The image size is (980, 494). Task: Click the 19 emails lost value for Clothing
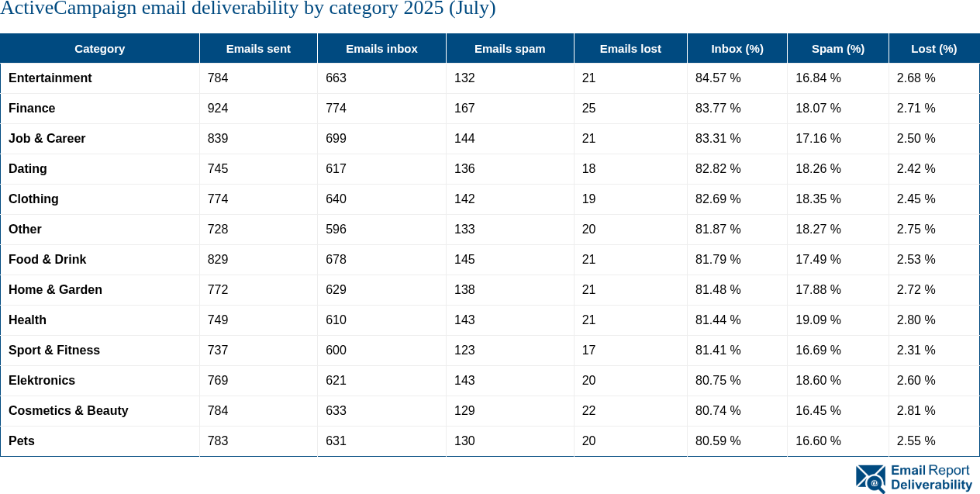click(x=589, y=199)
